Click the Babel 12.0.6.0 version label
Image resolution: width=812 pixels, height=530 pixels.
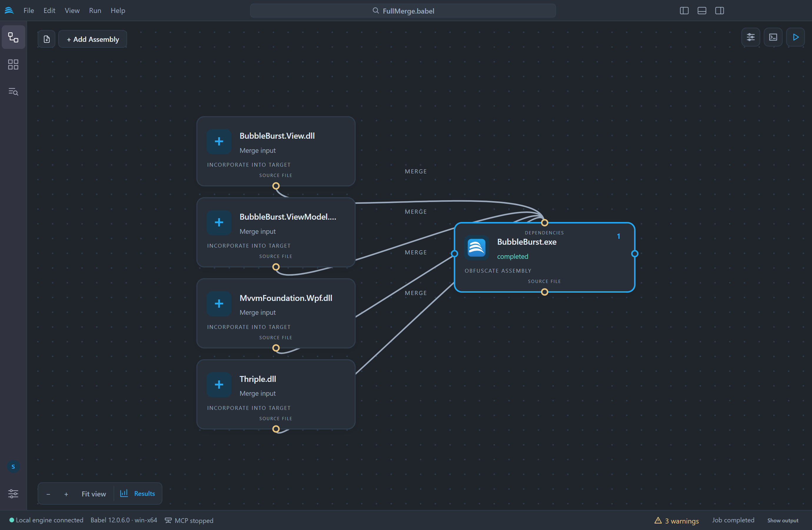124,520
